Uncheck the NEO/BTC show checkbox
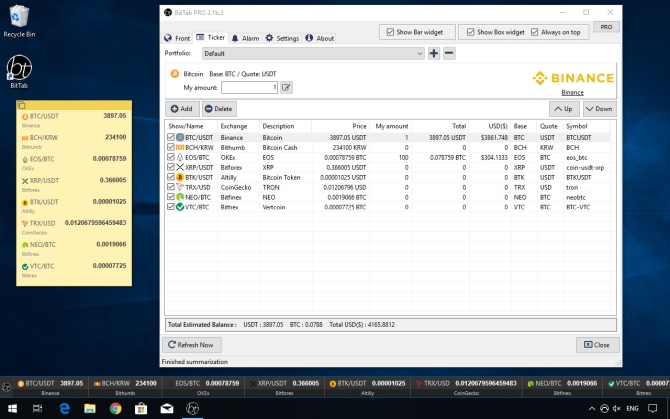The image size is (670, 419). [x=171, y=197]
